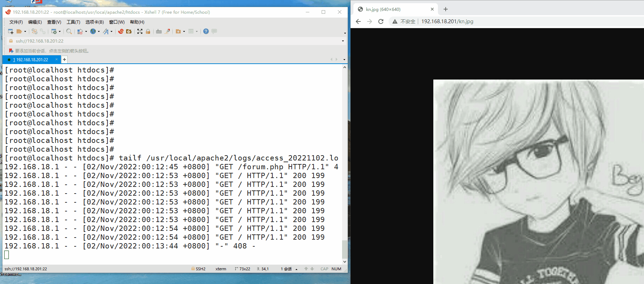This screenshot has width=644, height=284.
Task: Open the 文件(F) menu
Action: [16, 22]
